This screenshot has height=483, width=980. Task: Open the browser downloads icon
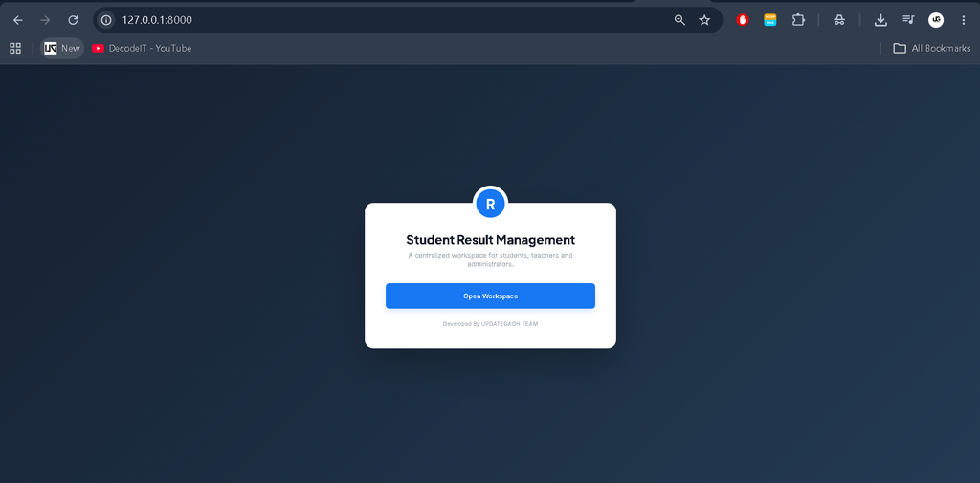point(880,20)
